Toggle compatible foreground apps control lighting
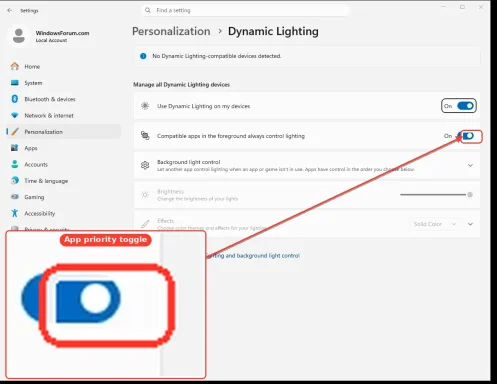 (467, 136)
